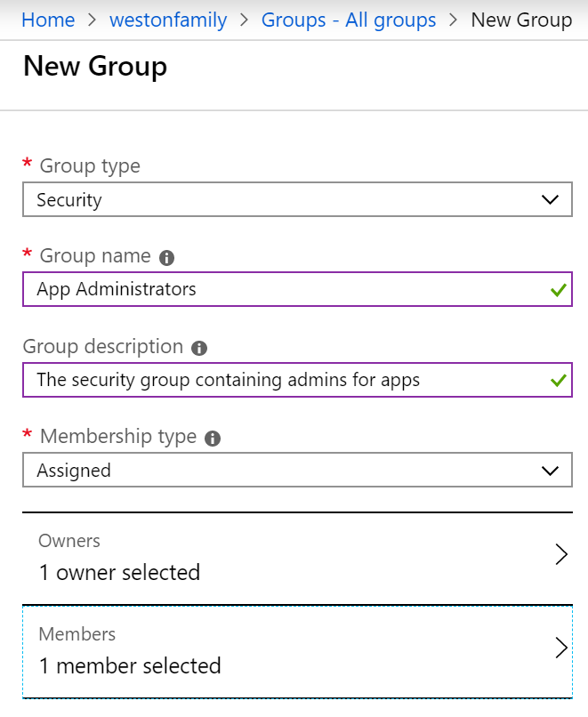Expand Membership type using its chevron arrow
588x717 pixels.
550,471
